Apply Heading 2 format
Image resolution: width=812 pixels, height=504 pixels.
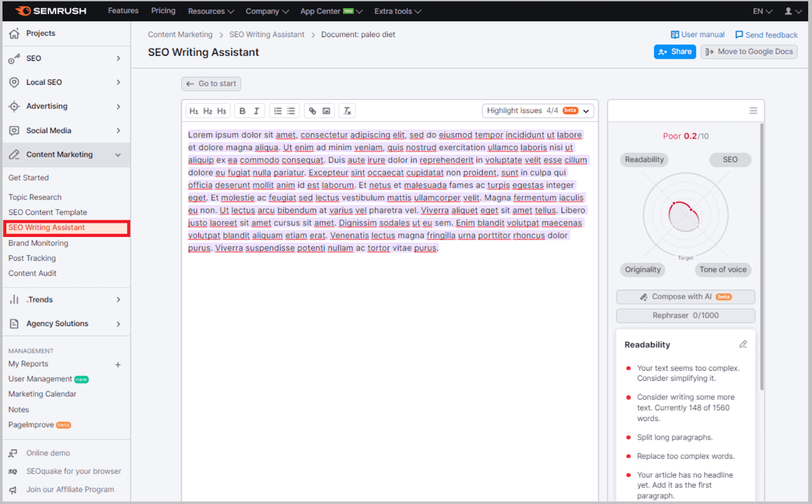(x=208, y=111)
